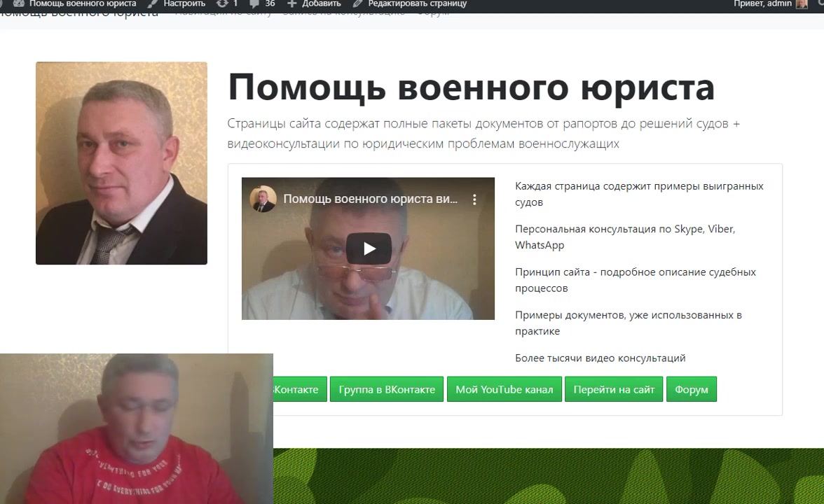
Task: Open the 'Привет, admin' account menu
Action: [x=762, y=3]
